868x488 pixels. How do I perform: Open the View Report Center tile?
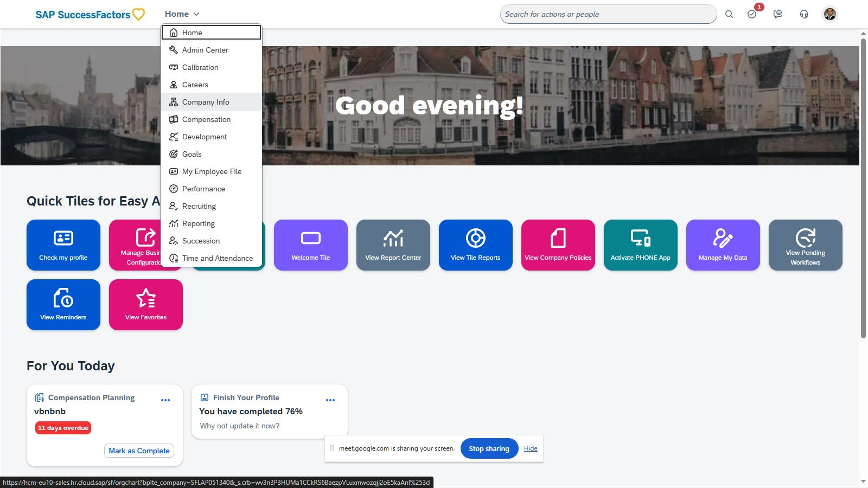tap(393, 245)
